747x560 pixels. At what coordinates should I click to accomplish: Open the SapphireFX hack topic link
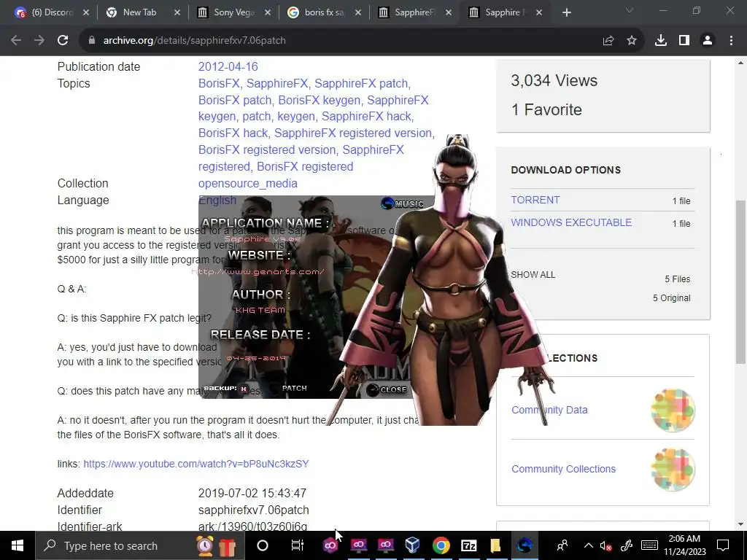(366, 116)
